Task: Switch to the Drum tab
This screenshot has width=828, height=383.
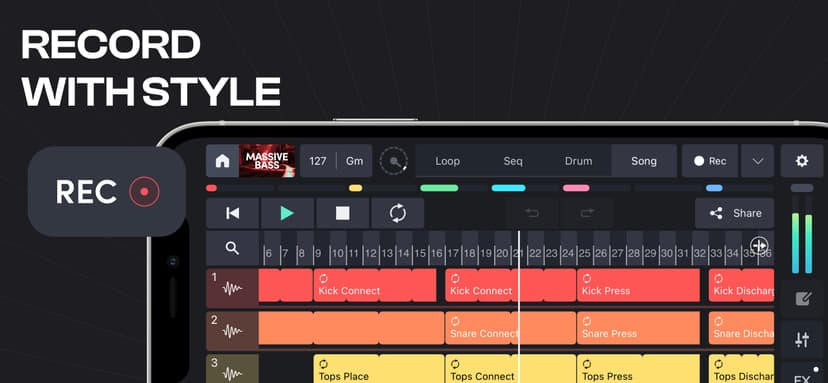Action: pyautogui.click(x=578, y=161)
